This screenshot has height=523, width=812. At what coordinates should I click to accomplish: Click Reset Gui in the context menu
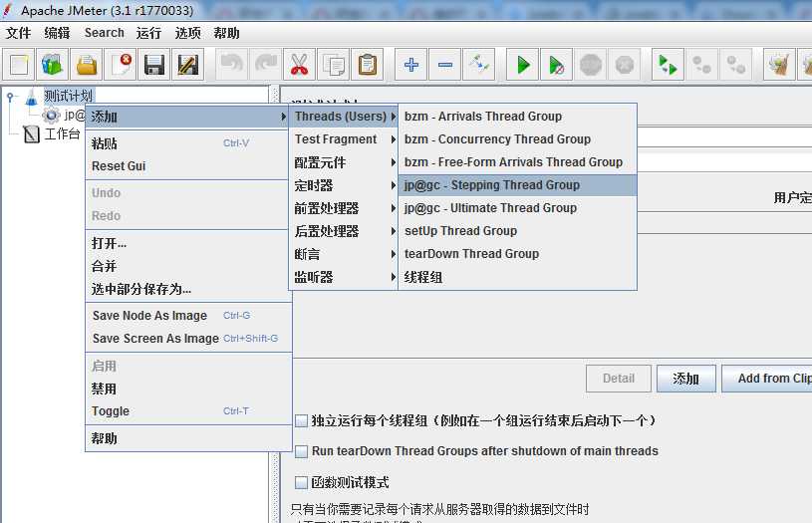[x=187, y=166]
